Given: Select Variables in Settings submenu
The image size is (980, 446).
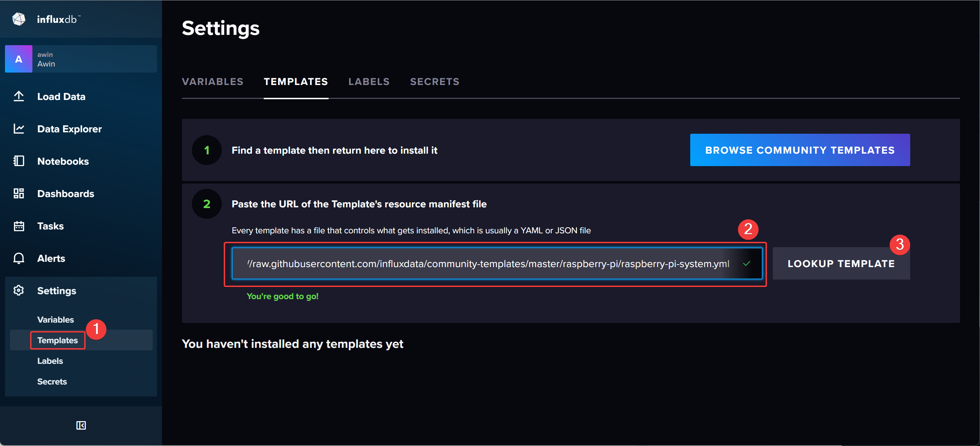Looking at the screenshot, I should [x=56, y=320].
